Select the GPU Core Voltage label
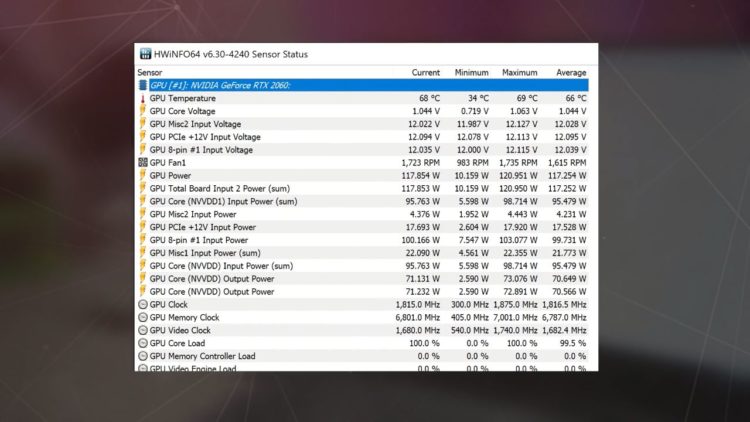750x422 pixels. pos(182,111)
